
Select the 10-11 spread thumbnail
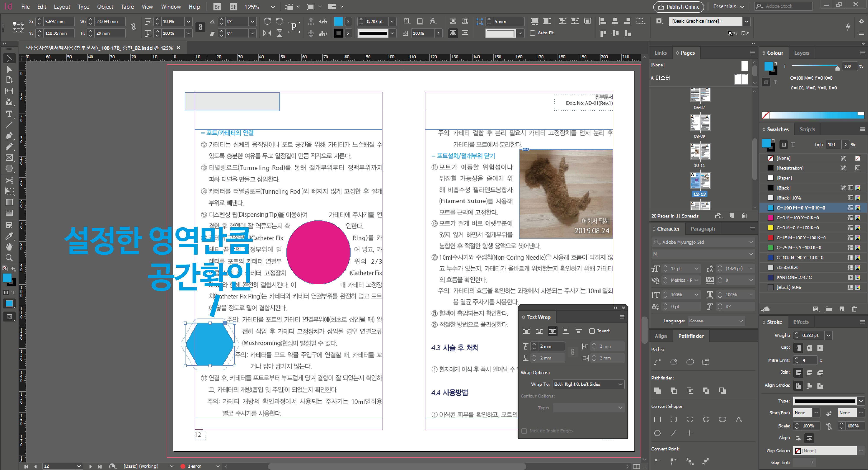coord(700,151)
